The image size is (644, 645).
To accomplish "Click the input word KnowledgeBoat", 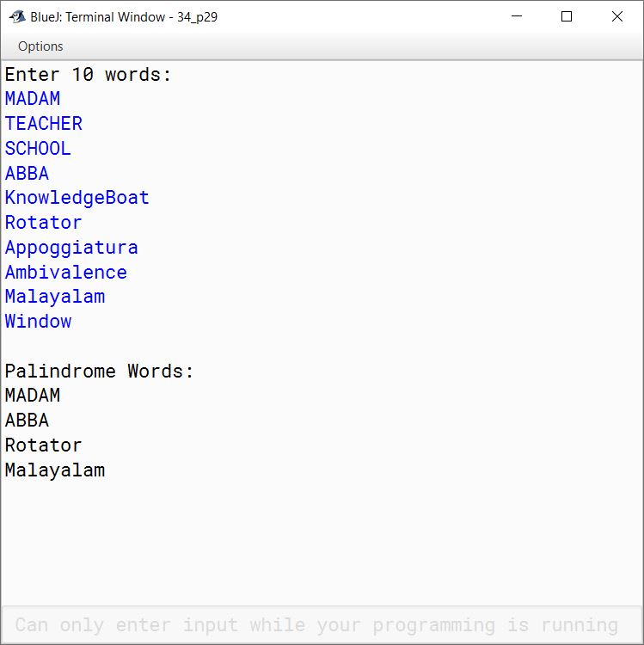I will [x=77, y=198].
